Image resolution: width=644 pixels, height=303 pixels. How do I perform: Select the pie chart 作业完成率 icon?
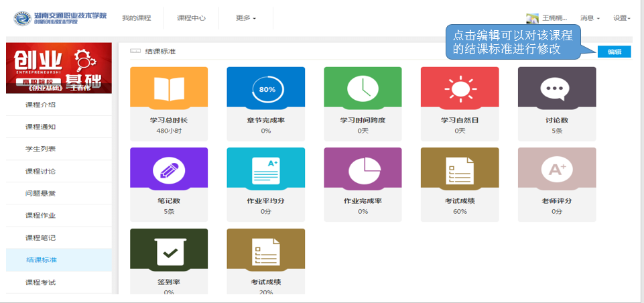pos(363,169)
